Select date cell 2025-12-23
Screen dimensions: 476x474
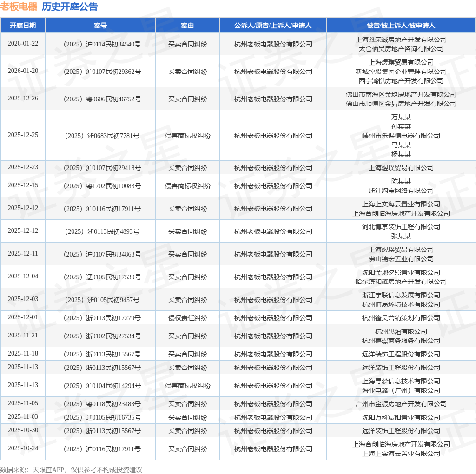tap(23, 167)
